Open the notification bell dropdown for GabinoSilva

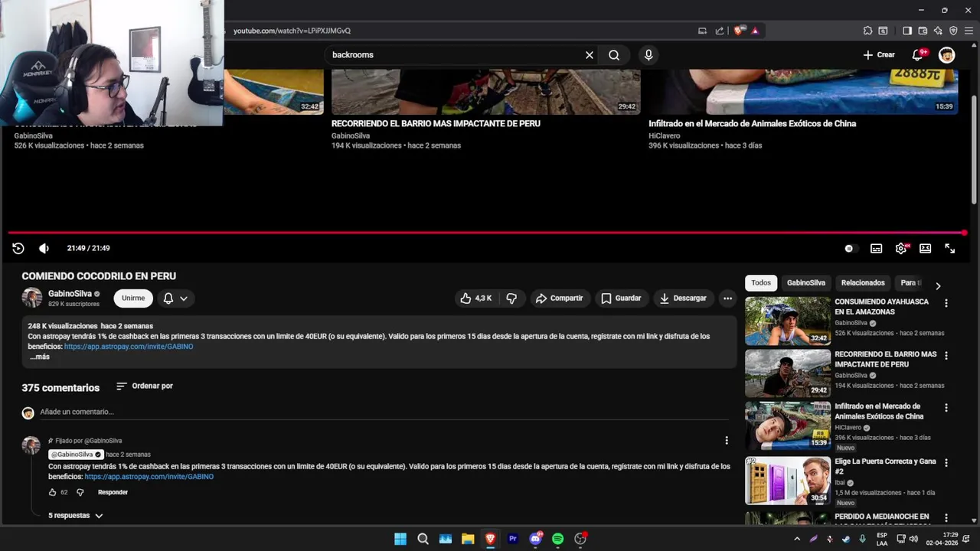tap(175, 298)
